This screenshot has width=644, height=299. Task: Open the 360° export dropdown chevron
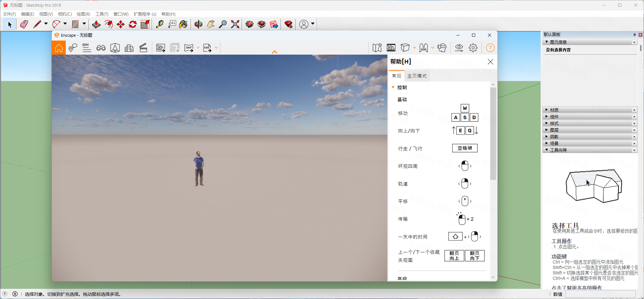pyautogui.click(x=198, y=48)
